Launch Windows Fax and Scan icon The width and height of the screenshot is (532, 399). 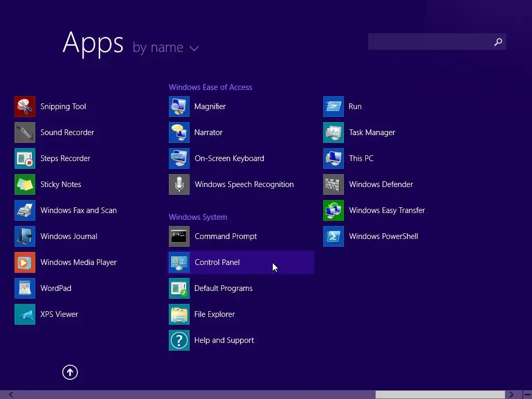[25, 210]
